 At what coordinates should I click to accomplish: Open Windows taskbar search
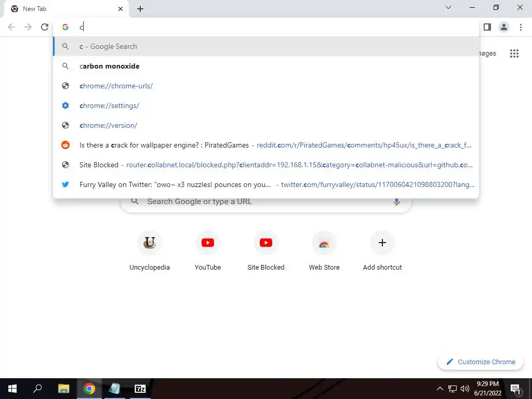point(37,389)
